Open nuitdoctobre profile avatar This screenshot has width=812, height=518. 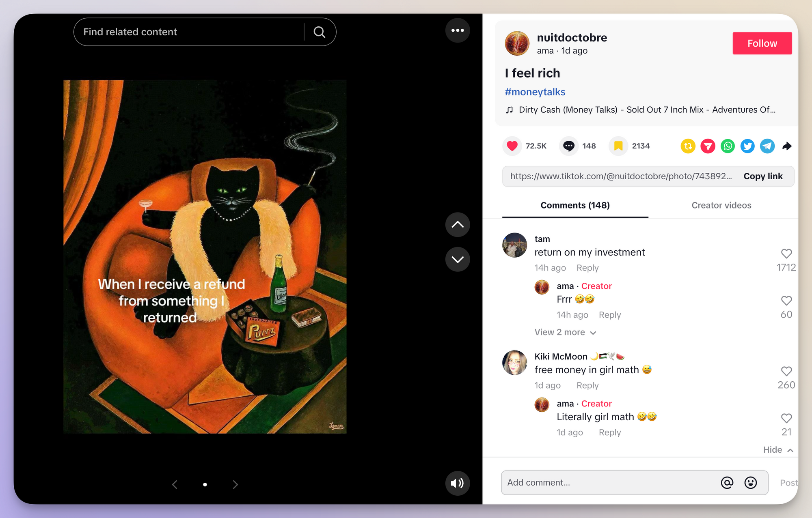517,43
